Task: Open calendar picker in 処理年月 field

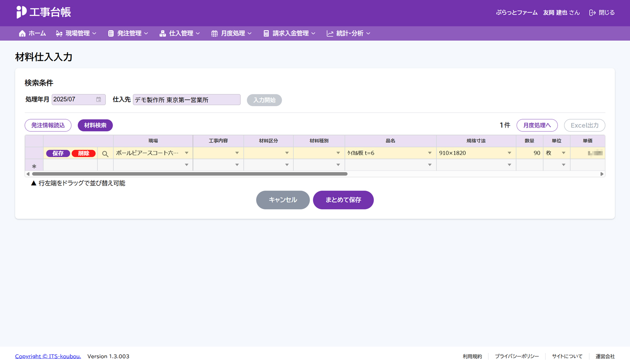Action: (x=99, y=100)
